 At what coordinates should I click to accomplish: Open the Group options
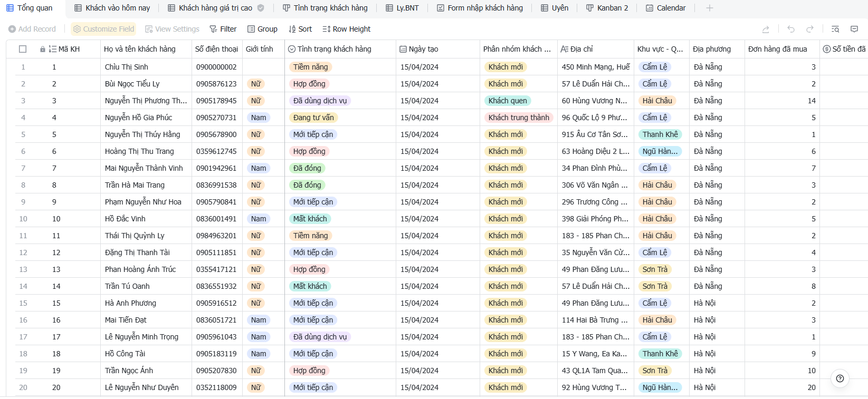click(262, 29)
